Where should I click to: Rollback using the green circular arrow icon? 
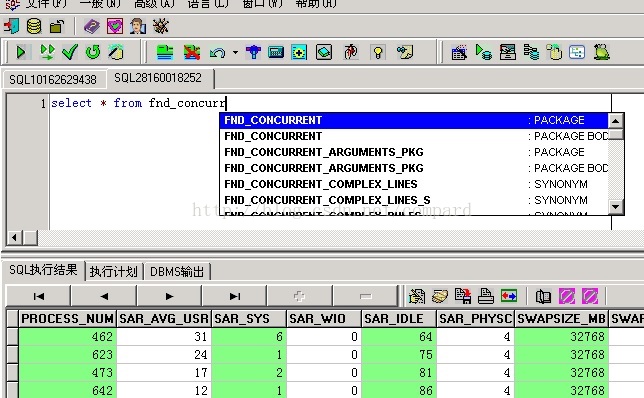pos(93,52)
